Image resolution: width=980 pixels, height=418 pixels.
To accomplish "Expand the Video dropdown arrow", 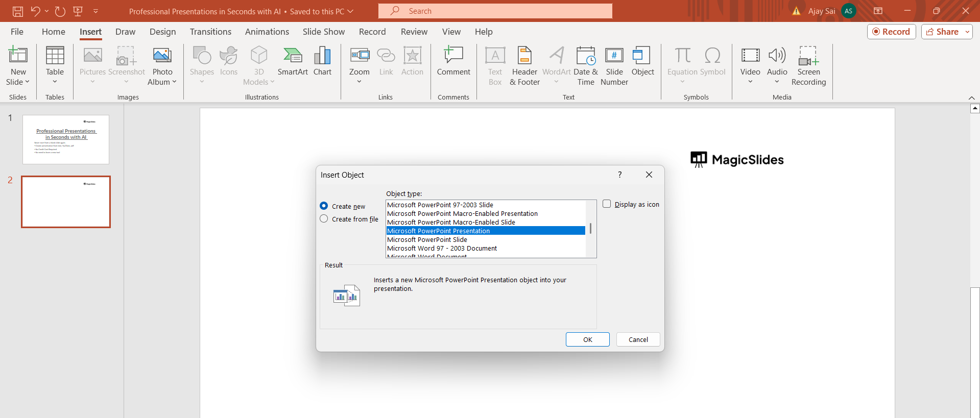I will click(750, 82).
